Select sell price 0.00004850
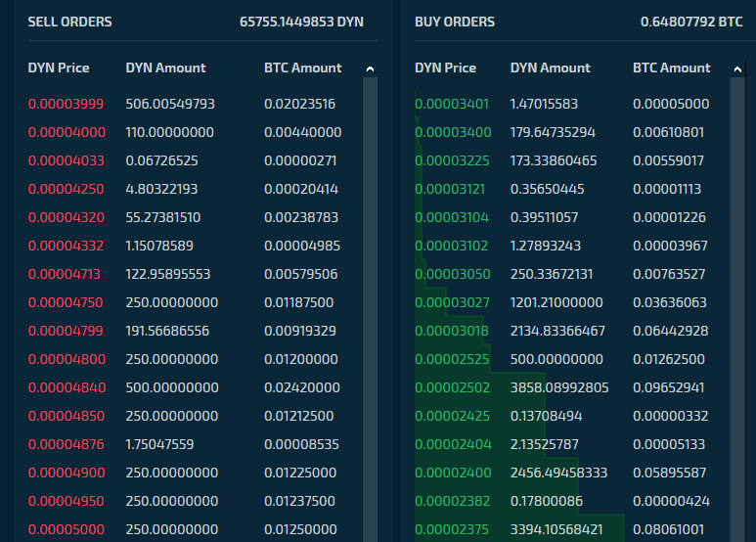Viewport: 756px width, 542px height. click(67, 416)
